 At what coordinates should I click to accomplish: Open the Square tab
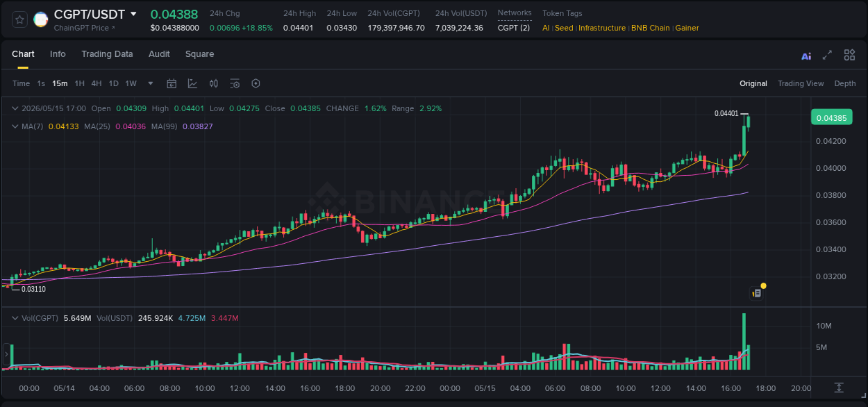199,54
